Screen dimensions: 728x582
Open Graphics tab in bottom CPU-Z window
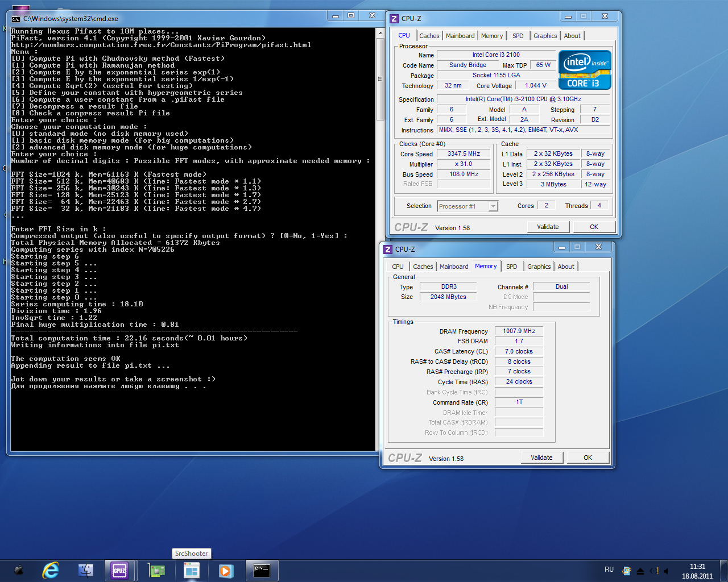539,267
